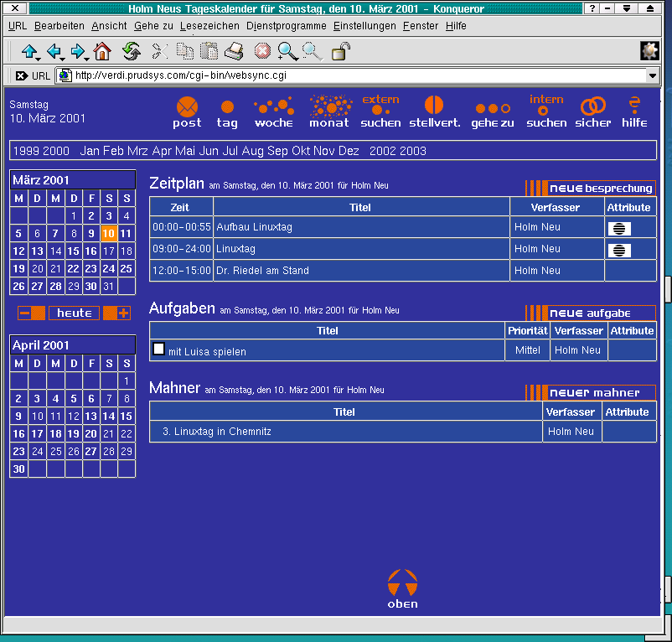Viewport: 672px width, 642px height.
Task: Click the Home icon in the toolbar
Action: pyautogui.click(x=102, y=52)
